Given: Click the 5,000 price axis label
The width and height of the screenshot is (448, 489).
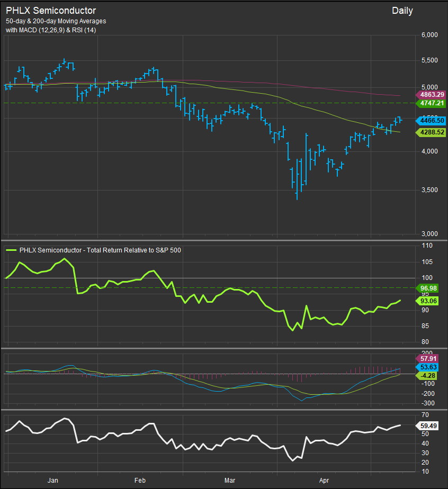Looking at the screenshot, I should (429, 87).
